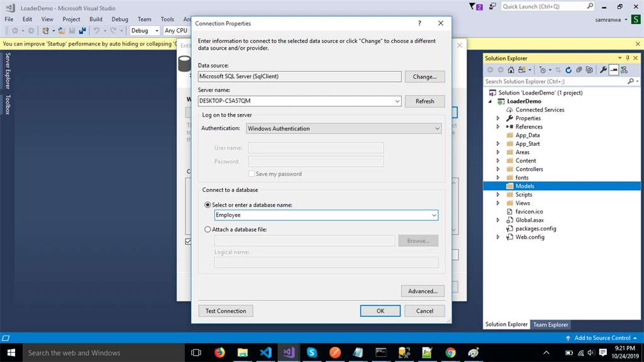Click the Undo toolbar icon
Screen dimensions: 644x362
[x=96, y=30]
